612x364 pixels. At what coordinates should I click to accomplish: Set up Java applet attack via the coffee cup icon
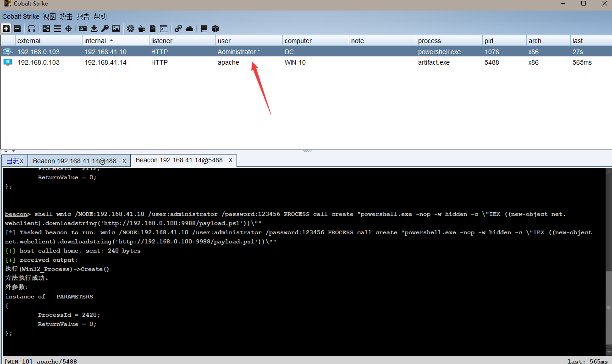click(x=142, y=28)
